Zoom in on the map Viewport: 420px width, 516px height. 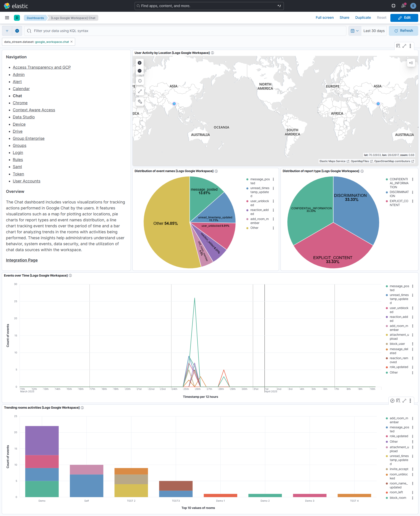140,63
